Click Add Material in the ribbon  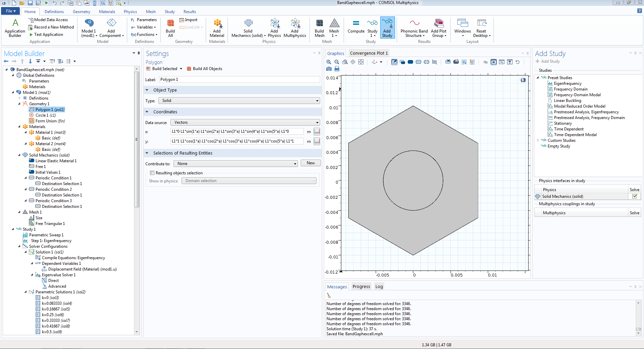[217, 28]
